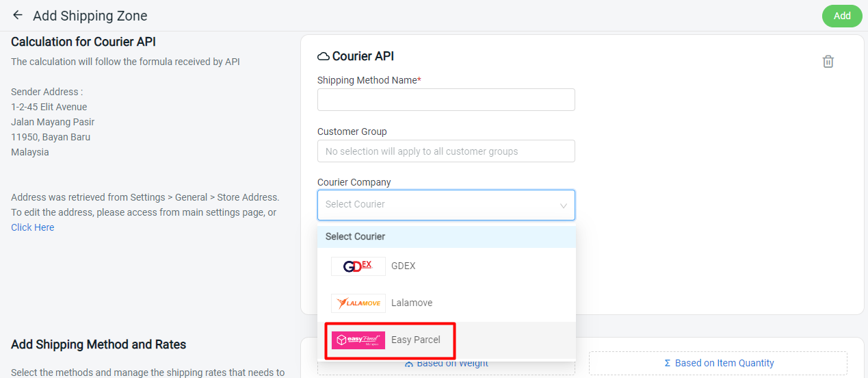Pick the Lalamove text label option
Image resolution: width=868 pixels, height=378 pixels.
pos(412,303)
